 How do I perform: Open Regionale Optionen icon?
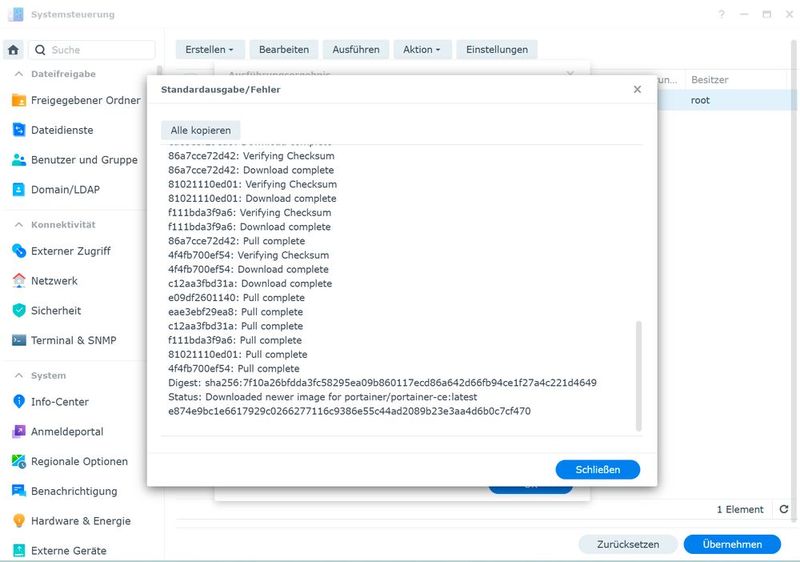tap(19, 462)
